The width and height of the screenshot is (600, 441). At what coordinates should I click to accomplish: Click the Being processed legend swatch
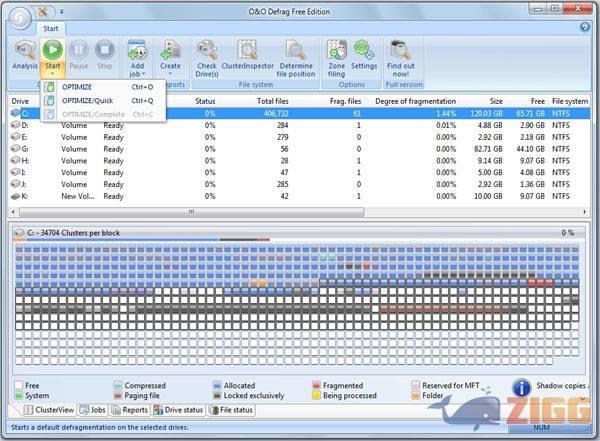316,395
